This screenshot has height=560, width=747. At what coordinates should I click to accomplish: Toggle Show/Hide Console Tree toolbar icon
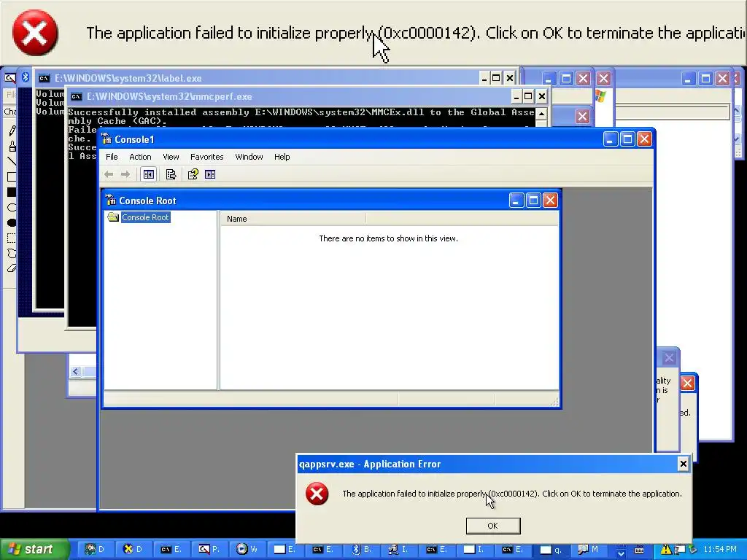149,174
